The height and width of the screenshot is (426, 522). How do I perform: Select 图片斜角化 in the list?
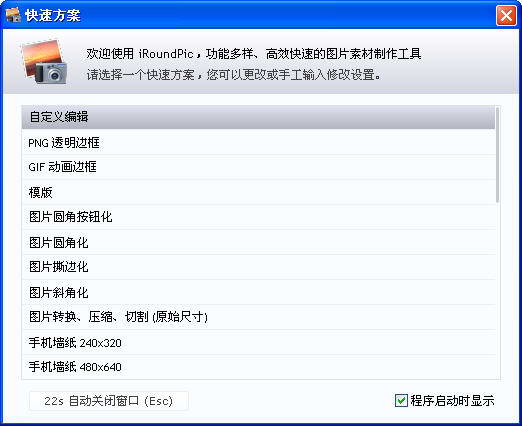point(258,292)
